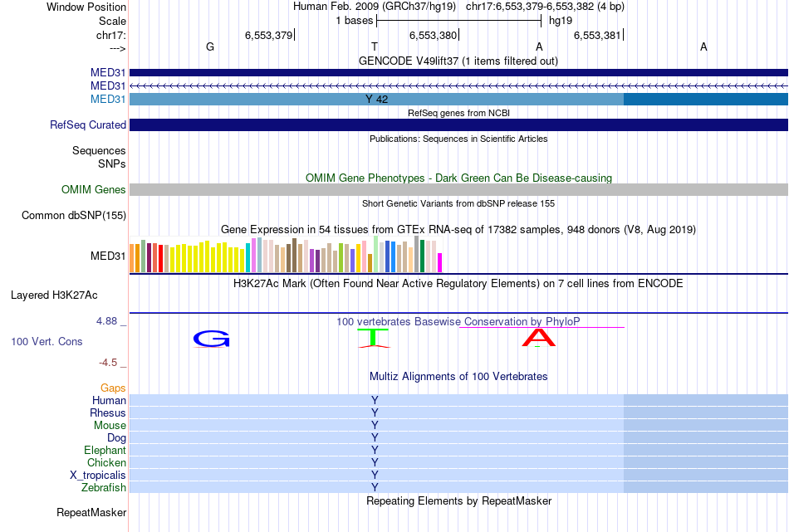This screenshot has width=789, height=532.
Task: Click the Layered H3K27Ac label
Action: pos(54,295)
